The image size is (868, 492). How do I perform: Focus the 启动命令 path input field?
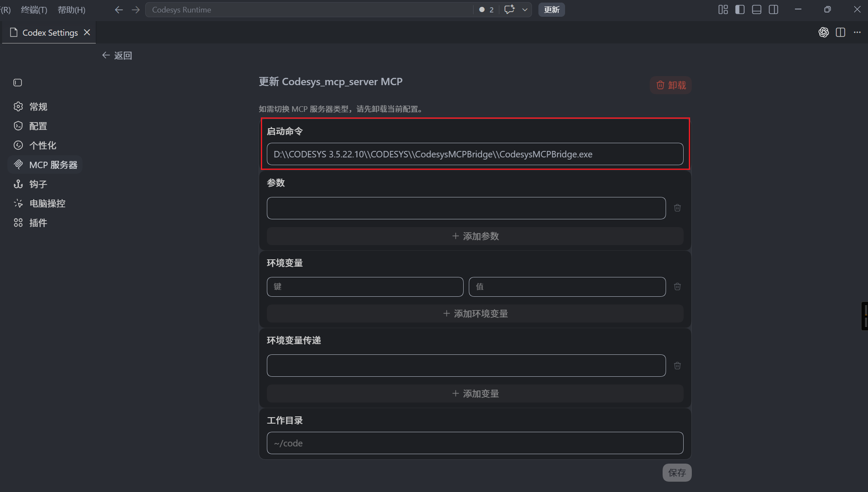(x=475, y=154)
